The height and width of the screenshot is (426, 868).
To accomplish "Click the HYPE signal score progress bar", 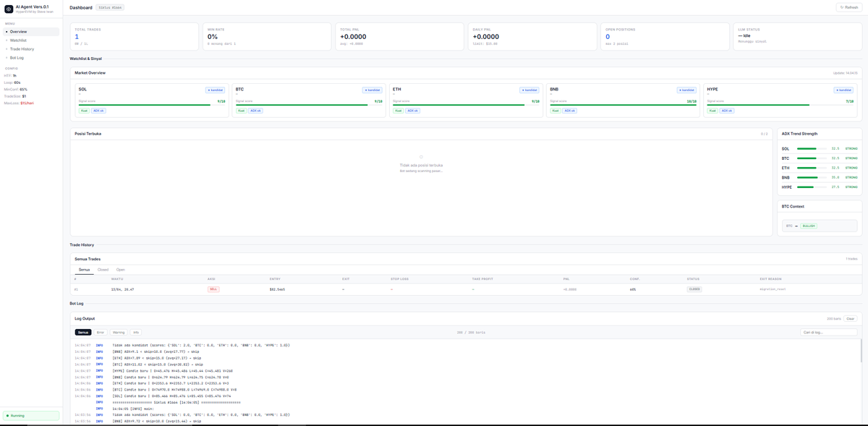I will pyautogui.click(x=780, y=105).
